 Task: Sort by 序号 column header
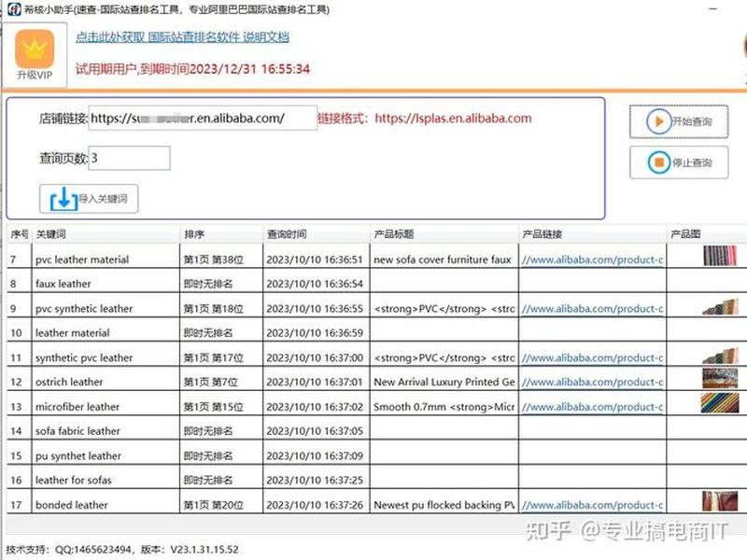click(19, 234)
